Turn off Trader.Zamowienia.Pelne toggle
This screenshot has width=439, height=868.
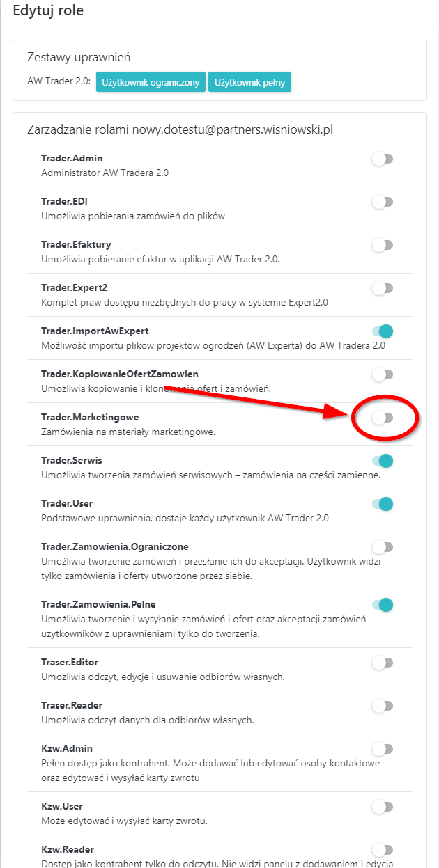[383, 605]
